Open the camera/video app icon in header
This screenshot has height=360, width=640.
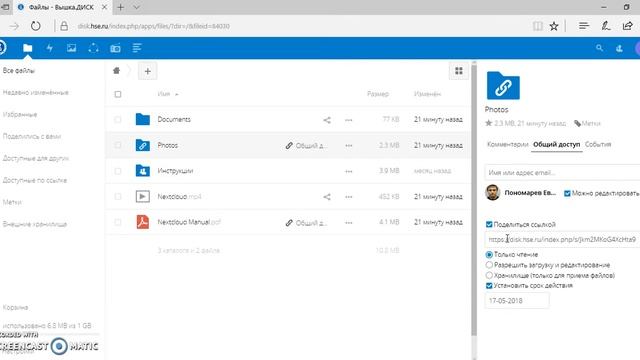pyautogui.click(x=116, y=48)
